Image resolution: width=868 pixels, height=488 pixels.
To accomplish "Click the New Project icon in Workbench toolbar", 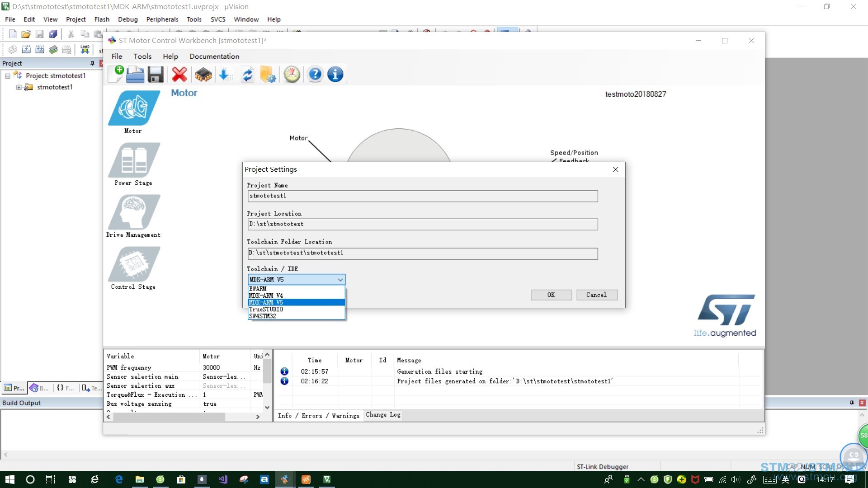I will coord(116,74).
